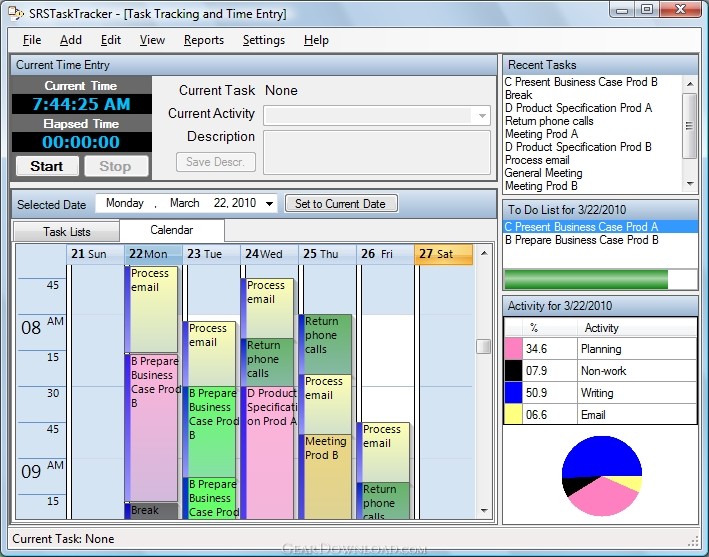Open the Edit menu
The width and height of the screenshot is (709, 557).
coord(111,40)
